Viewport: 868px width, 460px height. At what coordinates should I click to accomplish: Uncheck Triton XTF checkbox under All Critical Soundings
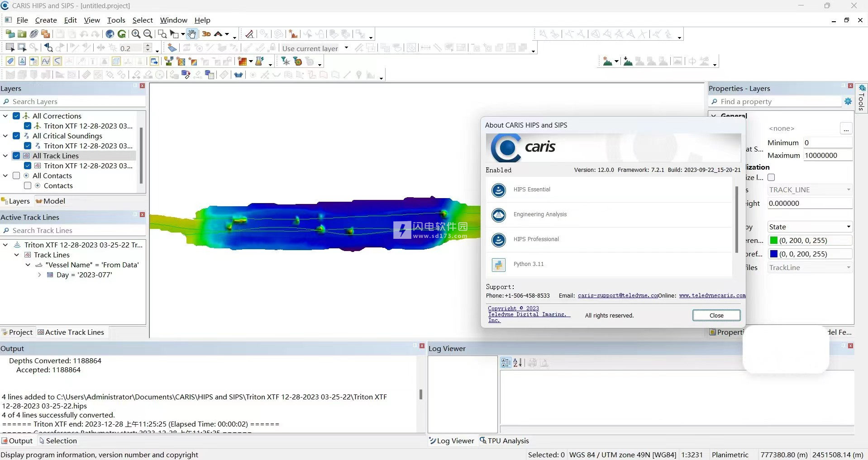(28, 146)
